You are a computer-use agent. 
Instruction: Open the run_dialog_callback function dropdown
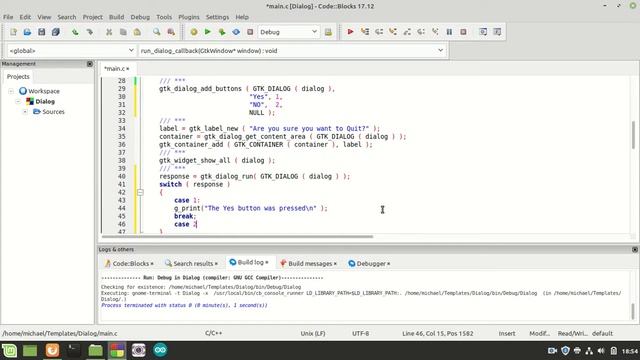(x=292, y=51)
